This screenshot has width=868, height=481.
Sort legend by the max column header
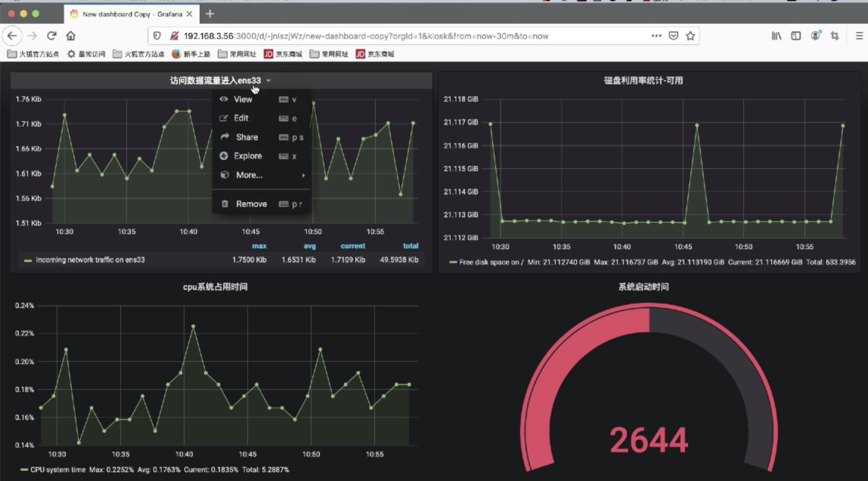coord(259,246)
